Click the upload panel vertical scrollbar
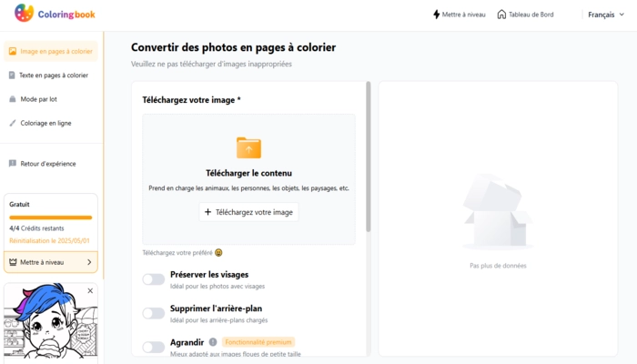 pyautogui.click(x=368, y=157)
